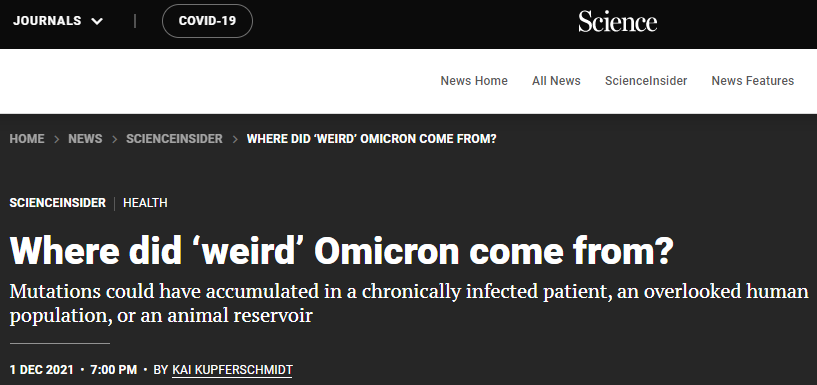
Task: Click the article publish date
Action: 42,370
